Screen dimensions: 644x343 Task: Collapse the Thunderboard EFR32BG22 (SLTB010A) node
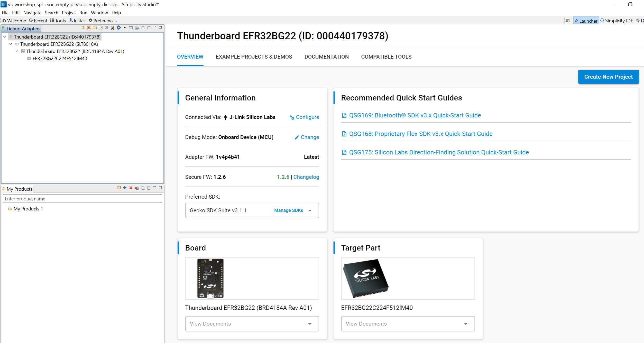click(11, 44)
